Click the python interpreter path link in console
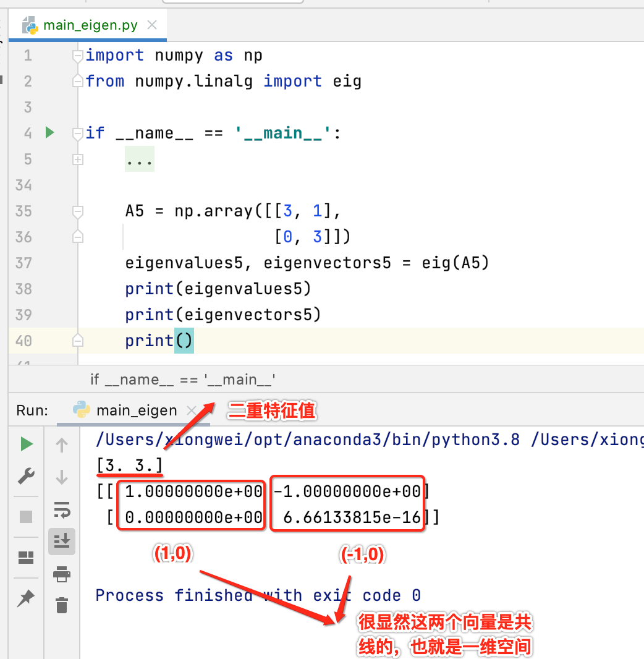This screenshot has width=644, height=659. pyautogui.click(x=308, y=440)
